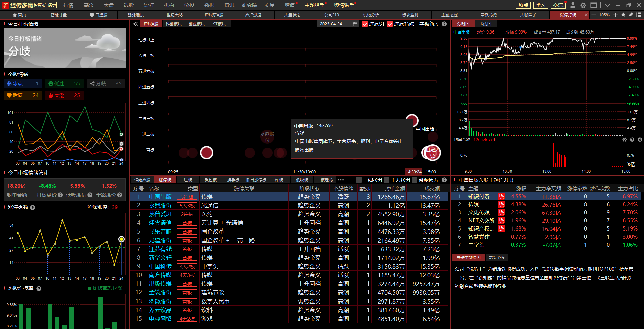Click help icon next to 过滤持续一字板新股
This screenshot has width=644, height=329.
tap(444, 24)
